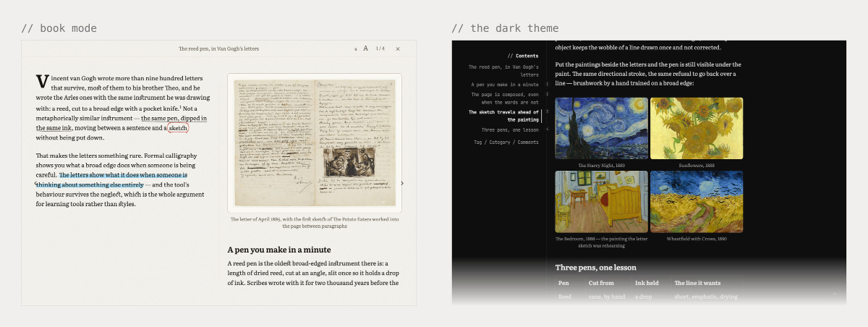Click underlined phrase 'the same pen, dipped in'
The image size is (868, 327).
point(174,118)
